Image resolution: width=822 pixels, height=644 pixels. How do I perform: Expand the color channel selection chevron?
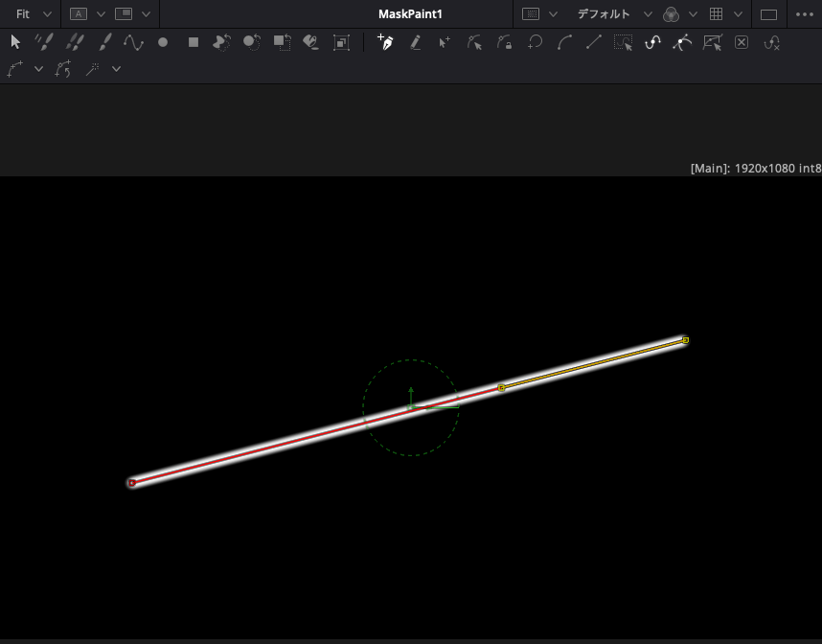693,14
